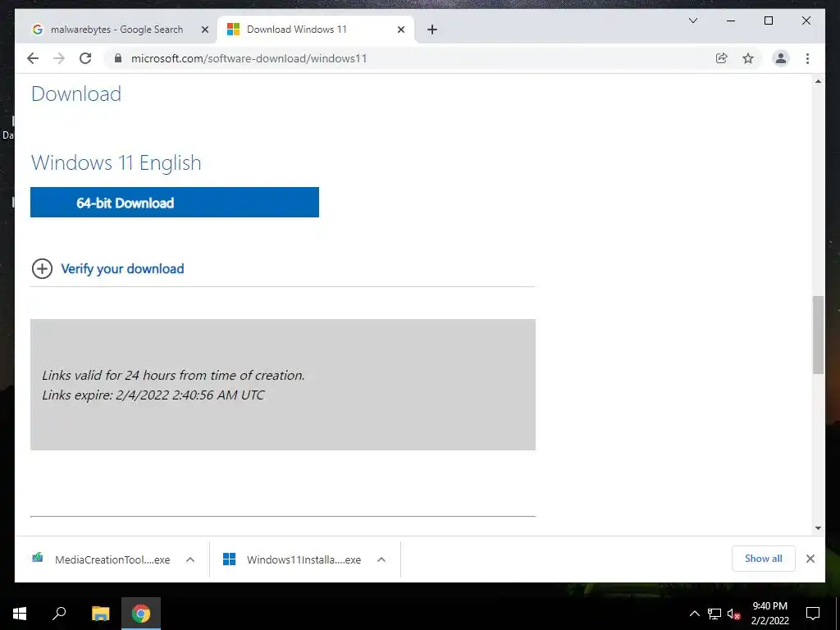Click Show all downloads button
Screen dimensions: 840x630
tap(764, 559)
